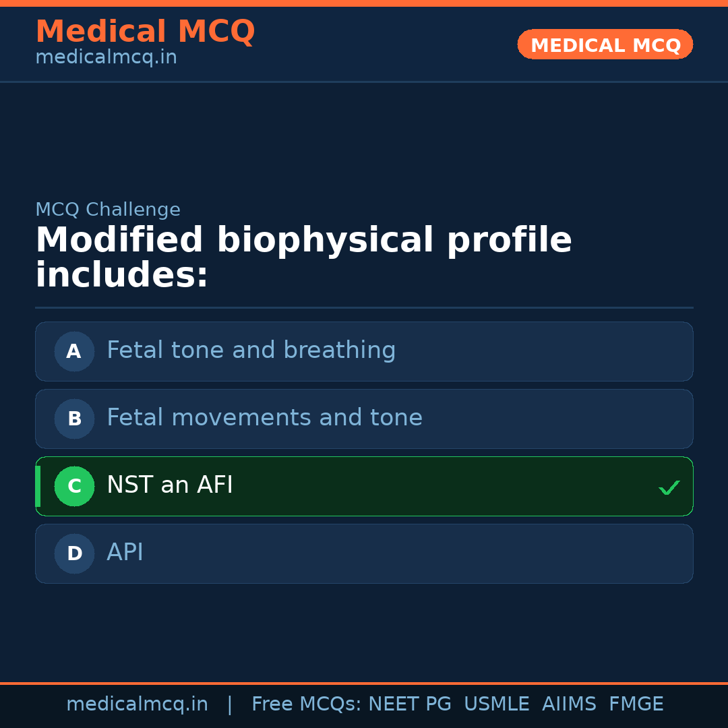The height and width of the screenshot is (728, 728).
Task: Open the medicalmcq.in link in the footer
Action: point(137,704)
